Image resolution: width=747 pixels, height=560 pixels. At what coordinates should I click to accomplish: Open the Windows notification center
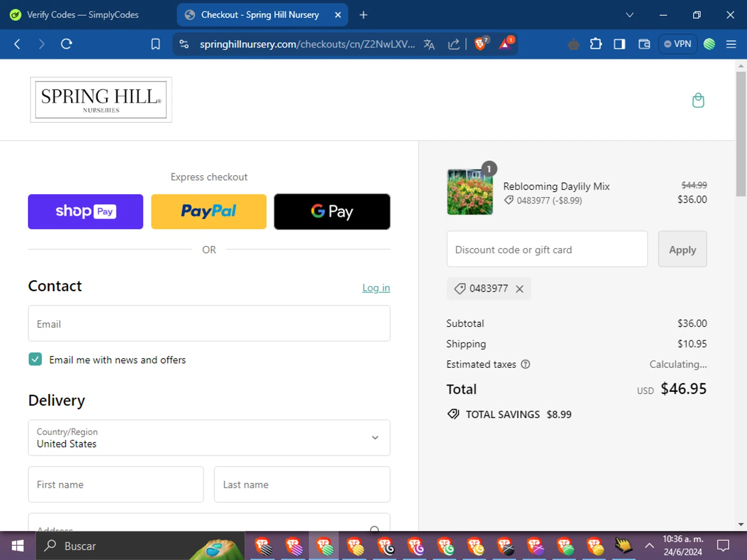(x=723, y=546)
